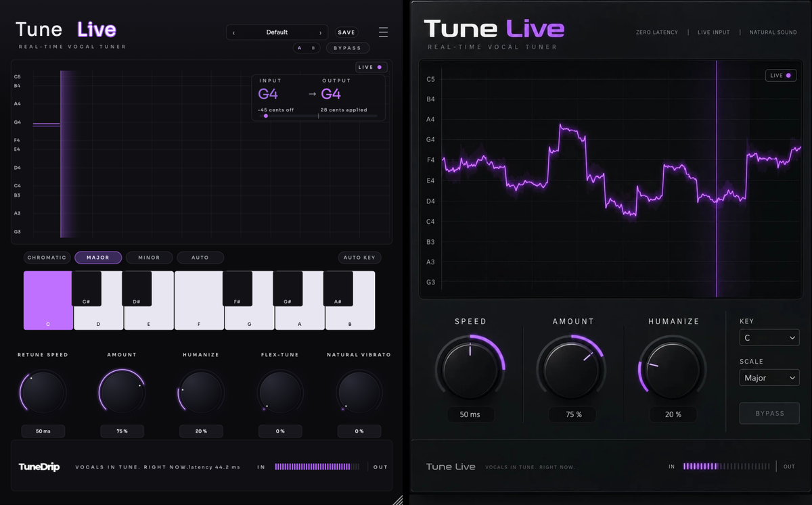The image size is (812, 505).
Task: Click the TuneDrip logo in footer
Action: click(x=39, y=466)
